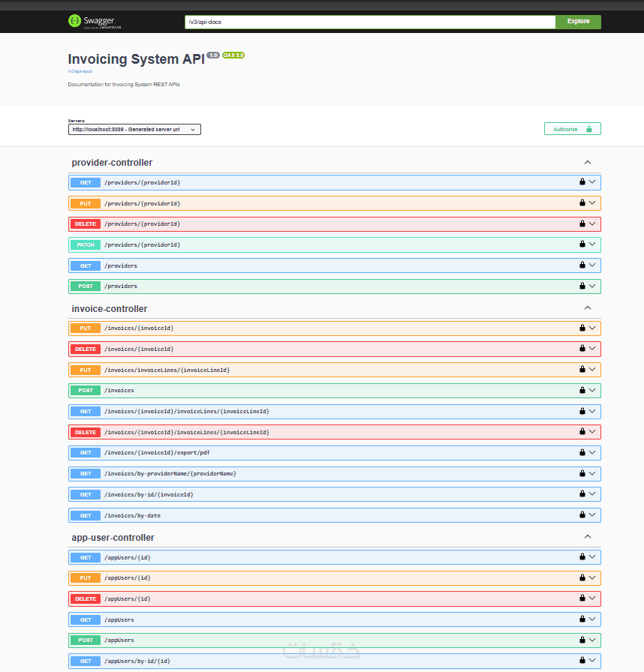The height and width of the screenshot is (672, 644).
Task: Click the DELETE badge of /invoices/{invoiceId}
Action: pos(86,349)
